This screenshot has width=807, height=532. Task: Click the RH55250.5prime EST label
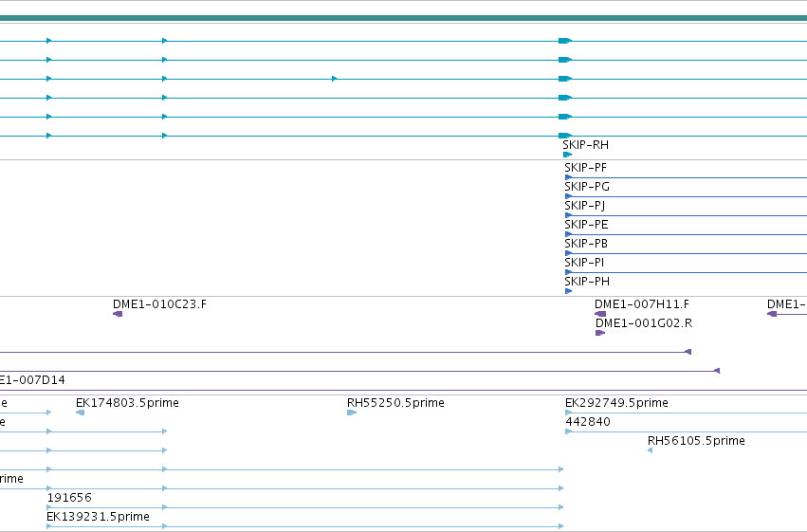click(x=395, y=403)
